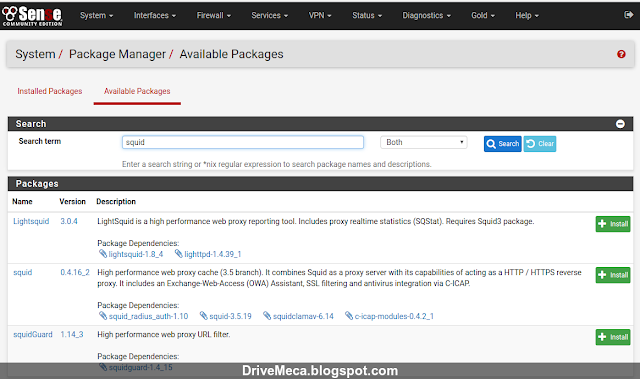640x379 pixels.
Task: Install the Lightsquid package
Action: 613,224
